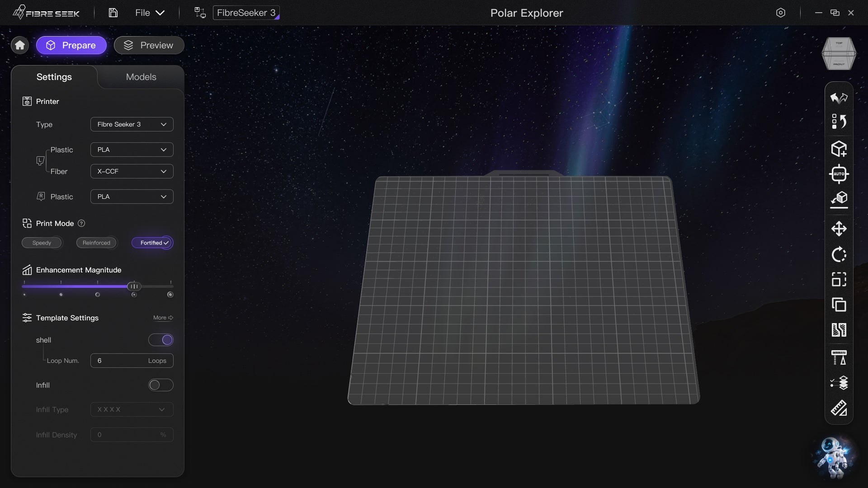Select the scale tool icon
868x488 pixels.
839,280
